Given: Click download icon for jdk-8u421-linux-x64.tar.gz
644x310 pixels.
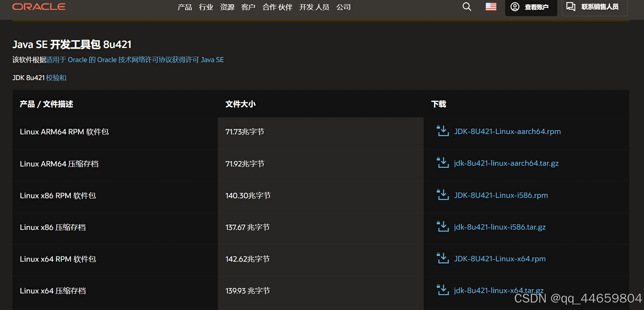Looking at the screenshot, I should click(x=443, y=290).
